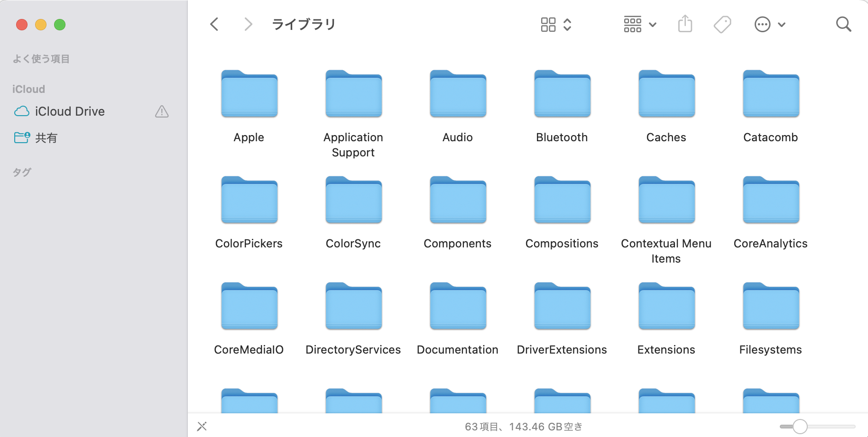
Task: Click the Tags icon in the toolbar
Action: point(722,24)
